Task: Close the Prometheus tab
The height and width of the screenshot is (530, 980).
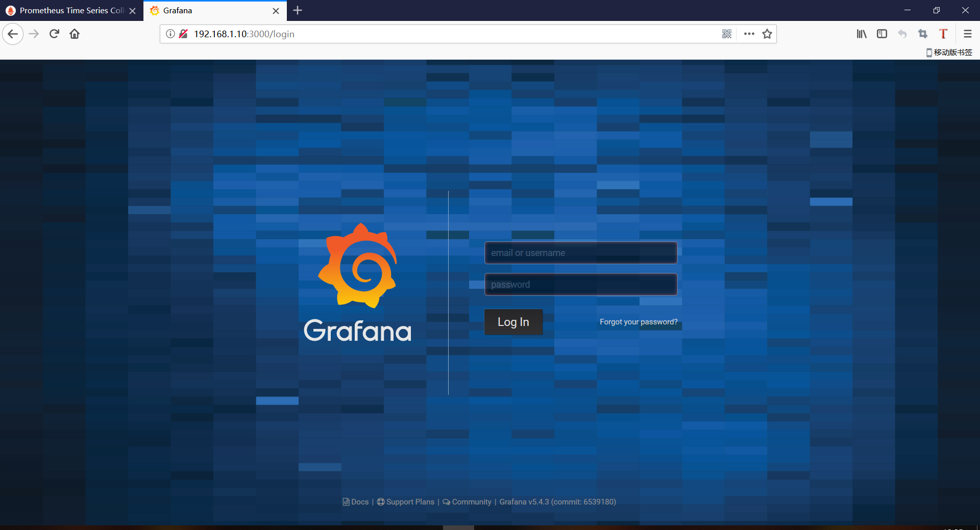Action: [x=133, y=11]
